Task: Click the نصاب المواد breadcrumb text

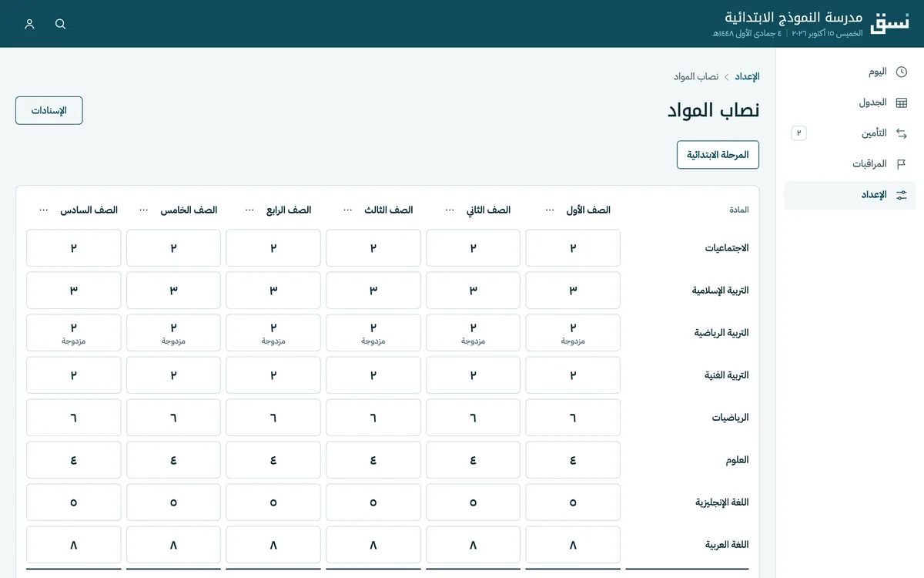Action: point(696,77)
